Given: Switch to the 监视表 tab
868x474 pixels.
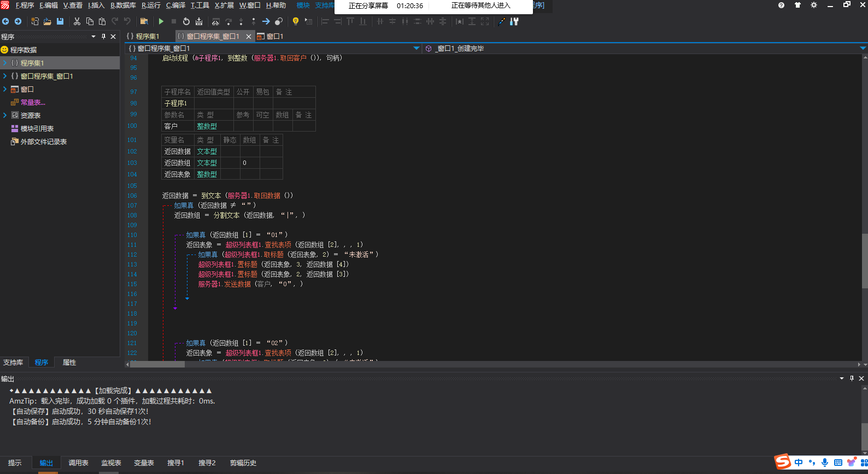Looking at the screenshot, I should coord(111,463).
